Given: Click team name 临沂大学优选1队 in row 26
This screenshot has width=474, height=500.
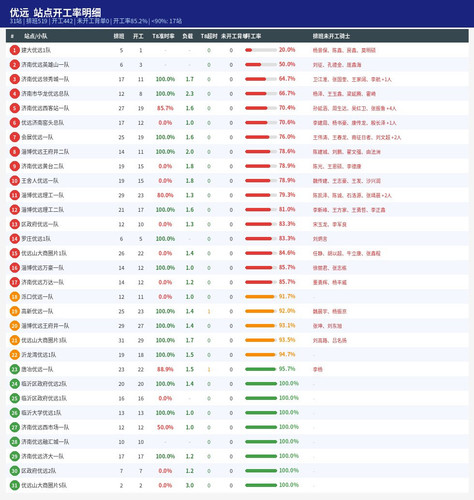Looking at the screenshot, I should 41,413.
